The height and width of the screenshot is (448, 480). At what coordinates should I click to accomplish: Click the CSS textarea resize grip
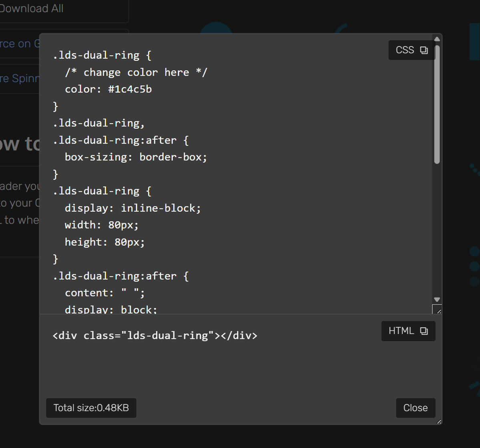[x=437, y=309]
